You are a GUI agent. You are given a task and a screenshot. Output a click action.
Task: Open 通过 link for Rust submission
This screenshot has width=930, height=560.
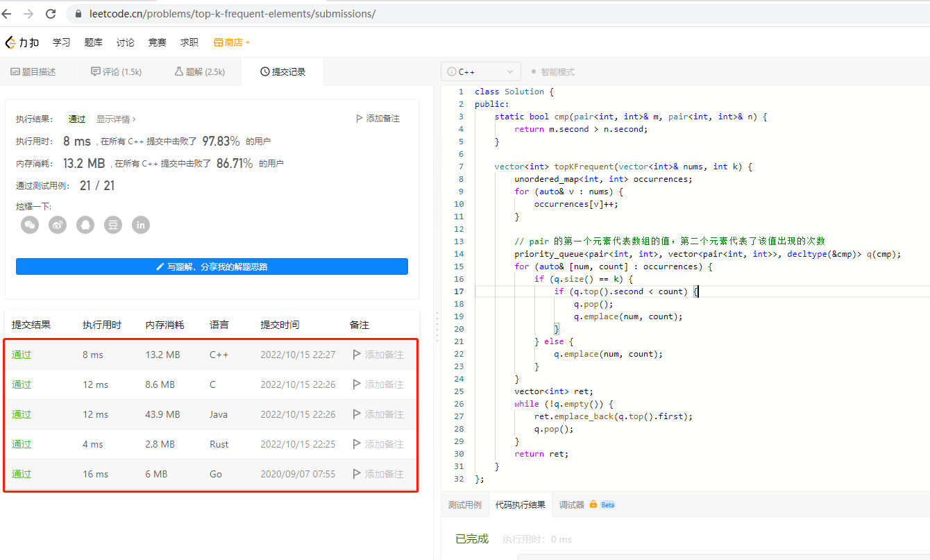(x=22, y=444)
